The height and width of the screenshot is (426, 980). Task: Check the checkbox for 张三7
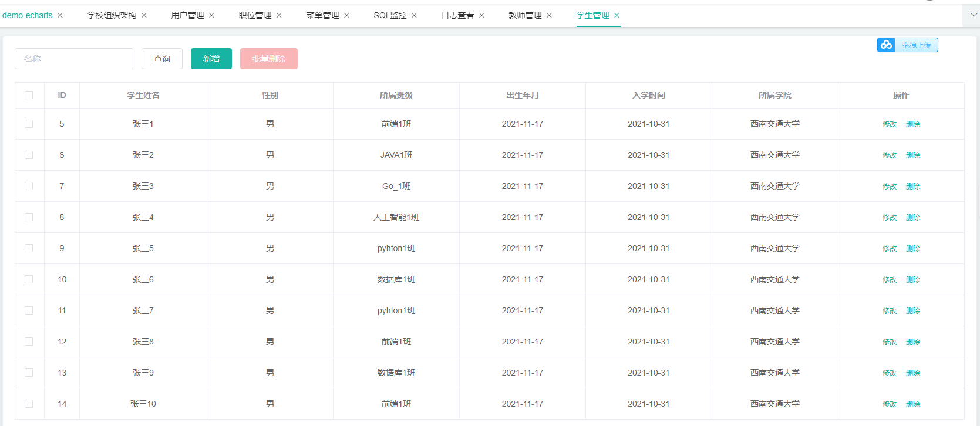[x=29, y=310]
